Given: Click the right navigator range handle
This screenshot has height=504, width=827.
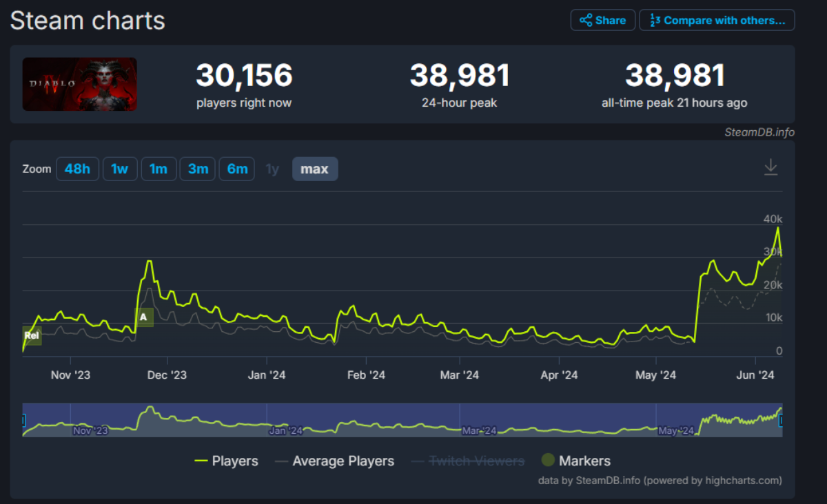Looking at the screenshot, I should (x=782, y=421).
